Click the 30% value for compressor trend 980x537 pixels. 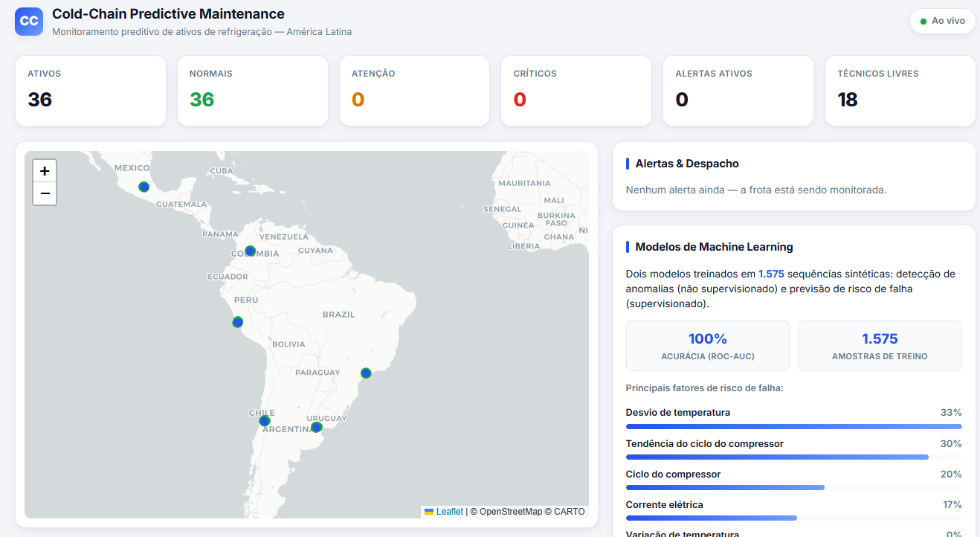click(x=951, y=443)
